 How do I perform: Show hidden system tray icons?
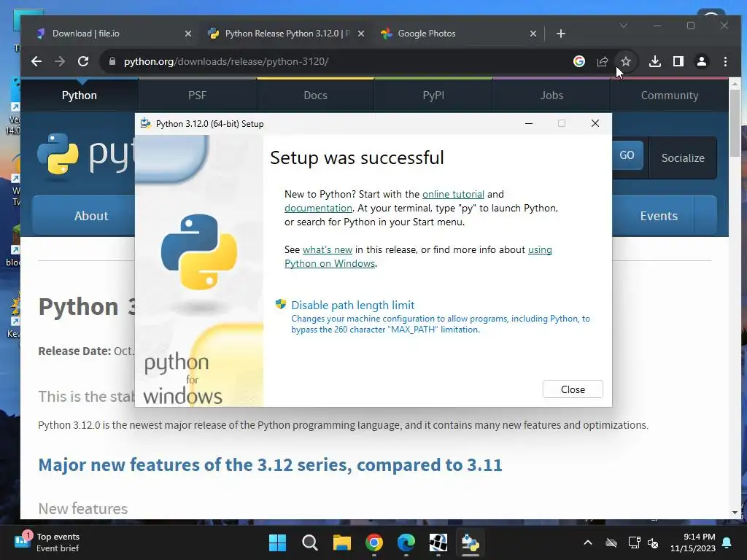[588, 542]
